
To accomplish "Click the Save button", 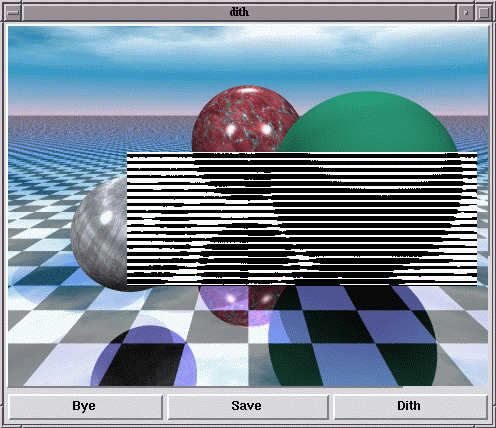I will [247, 406].
